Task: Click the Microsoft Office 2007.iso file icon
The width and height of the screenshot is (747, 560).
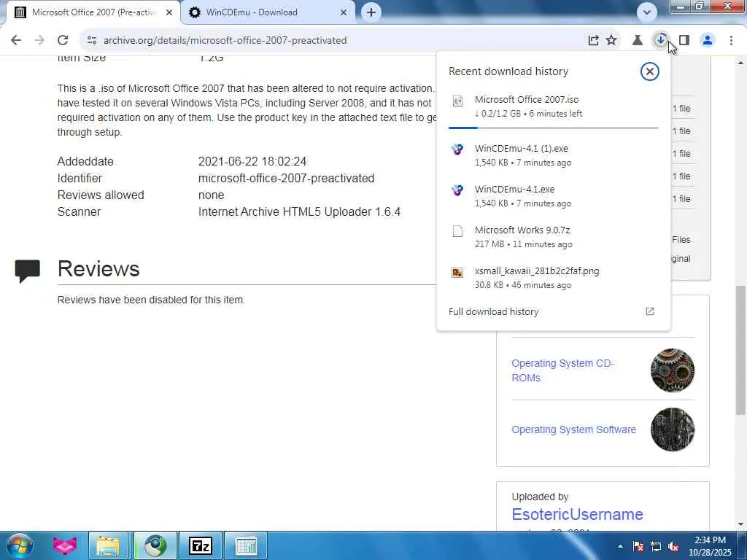Action: click(457, 101)
